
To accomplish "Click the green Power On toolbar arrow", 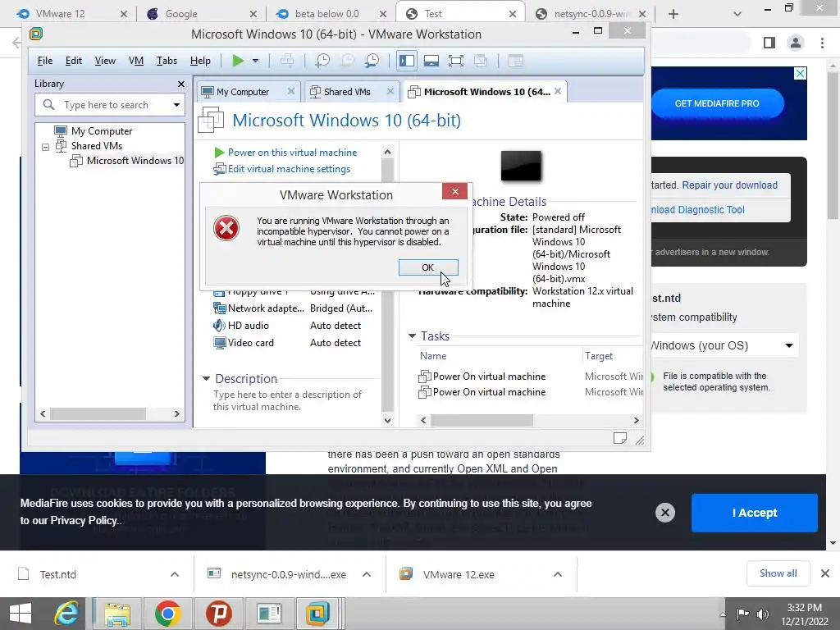I will point(238,61).
